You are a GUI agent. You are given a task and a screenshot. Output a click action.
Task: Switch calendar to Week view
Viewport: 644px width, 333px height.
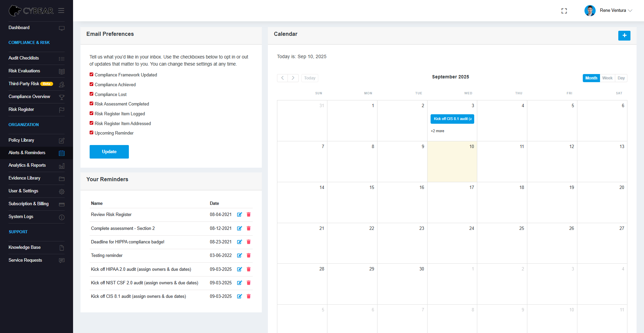coord(607,78)
